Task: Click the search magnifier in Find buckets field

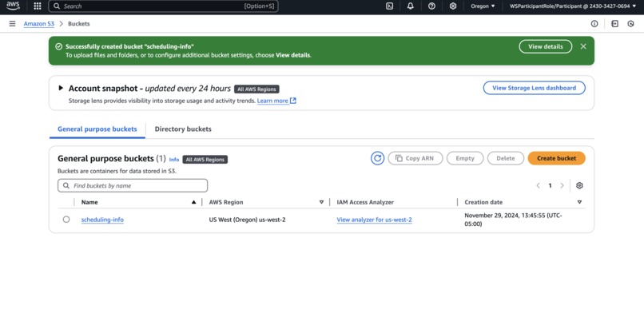Action: tap(66, 185)
